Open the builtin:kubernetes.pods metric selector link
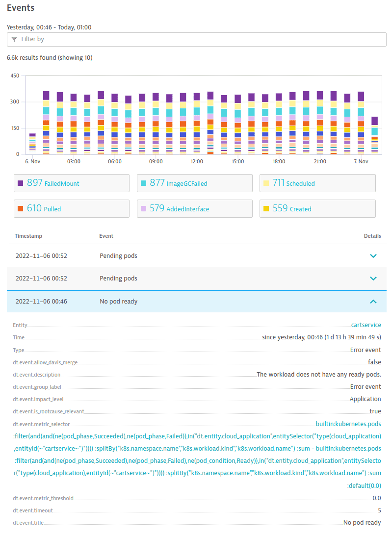The image size is (392, 533). click(348, 424)
